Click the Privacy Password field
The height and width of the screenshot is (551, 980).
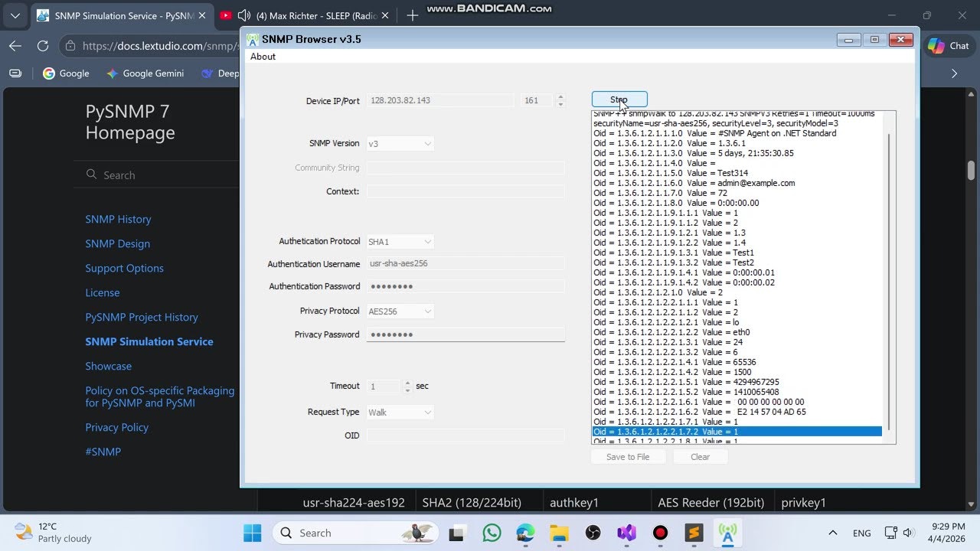[x=465, y=334]
